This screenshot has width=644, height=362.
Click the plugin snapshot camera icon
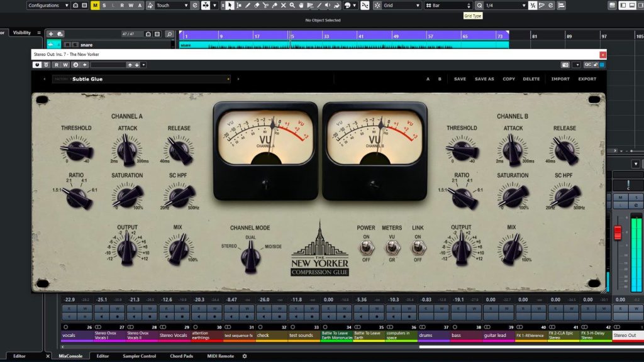point(565,65)
